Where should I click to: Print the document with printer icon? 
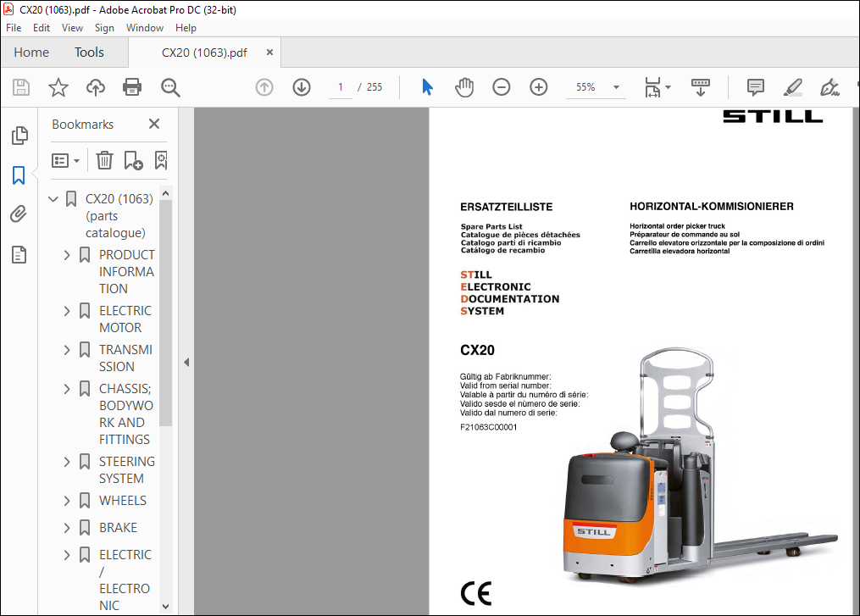(132, 87)
